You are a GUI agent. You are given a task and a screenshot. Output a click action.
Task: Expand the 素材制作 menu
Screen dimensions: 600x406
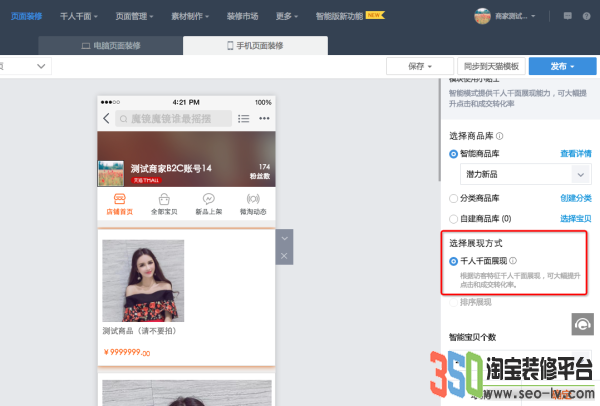tap(190, 16)
